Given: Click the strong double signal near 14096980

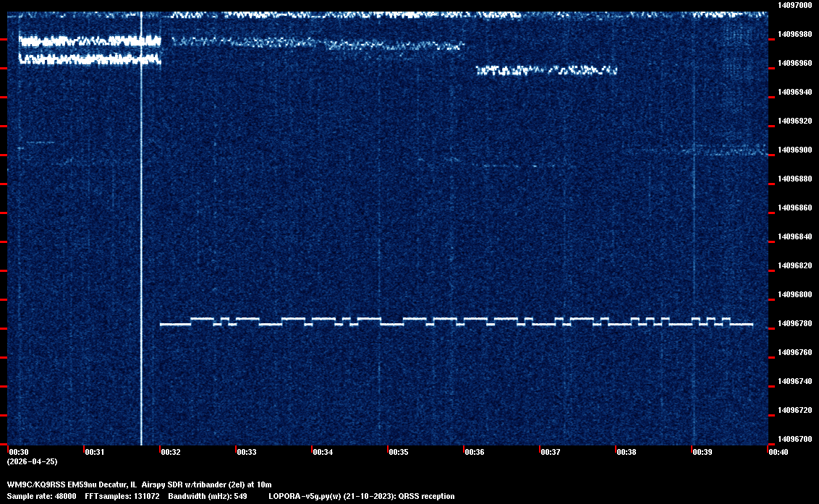Looking at the screenshot, I should pyautogui.click(x=90, y=50).
